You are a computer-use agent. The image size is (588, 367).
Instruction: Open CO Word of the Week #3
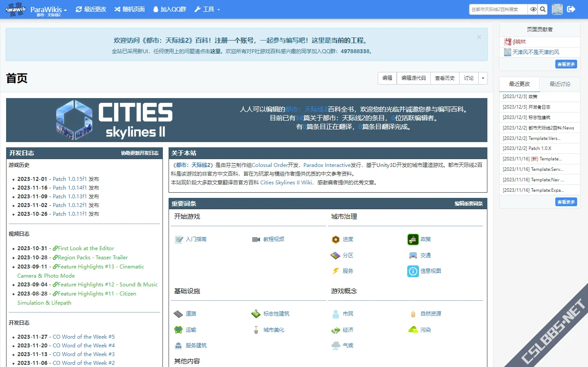point(84,354)
